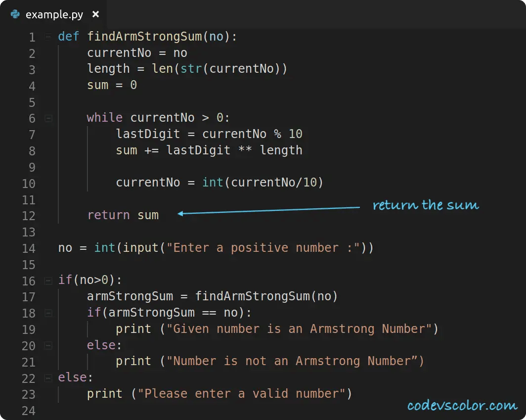The height and width of the screenshot is (420, 526).
Task: Click the text 'lastDigit = currentNo % 10'
Action: pyautogui.click(x=209, y=134)
